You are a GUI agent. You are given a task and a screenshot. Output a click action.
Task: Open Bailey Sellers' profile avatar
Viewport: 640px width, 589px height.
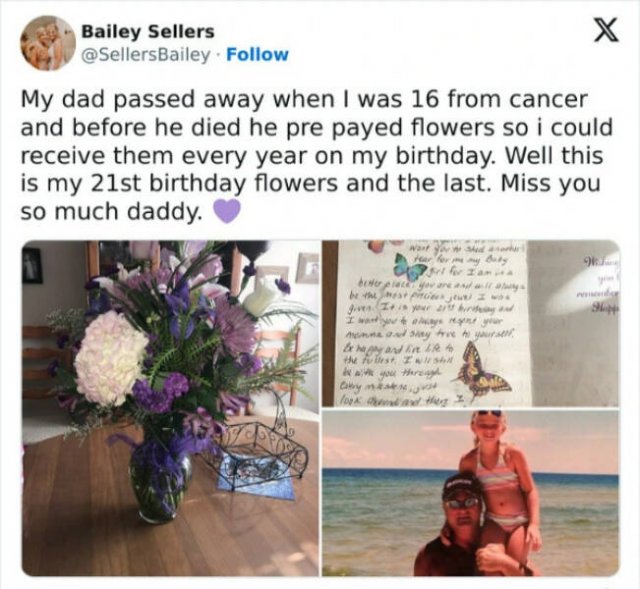(x=47, y=43)
